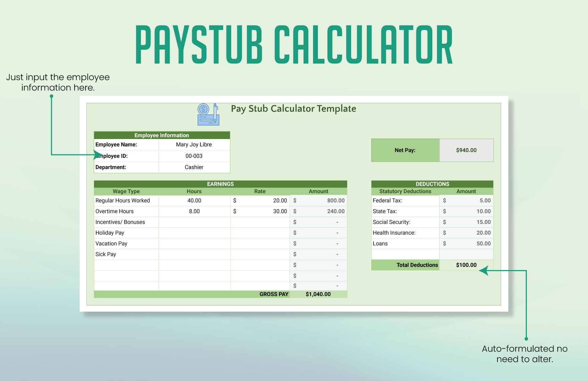The image size is (588, 381).
Task: Click the earnings Amount column header
Action: coord(318,192)
